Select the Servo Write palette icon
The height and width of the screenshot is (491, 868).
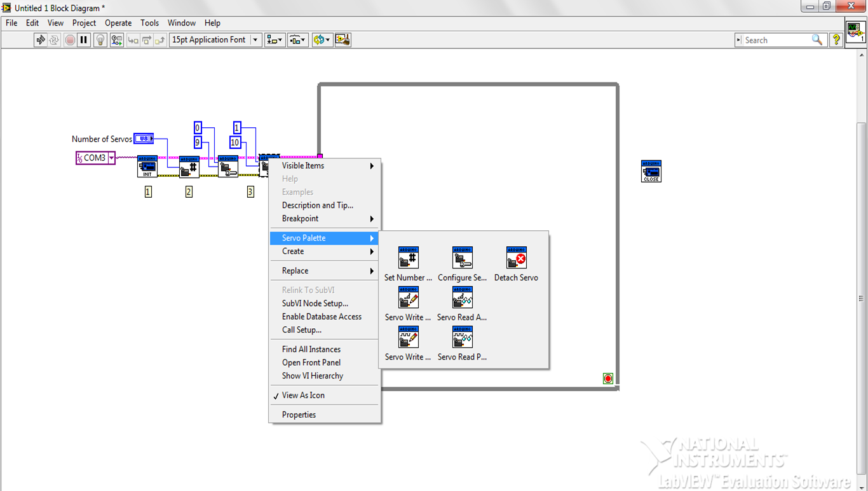(x=407, y=297)
